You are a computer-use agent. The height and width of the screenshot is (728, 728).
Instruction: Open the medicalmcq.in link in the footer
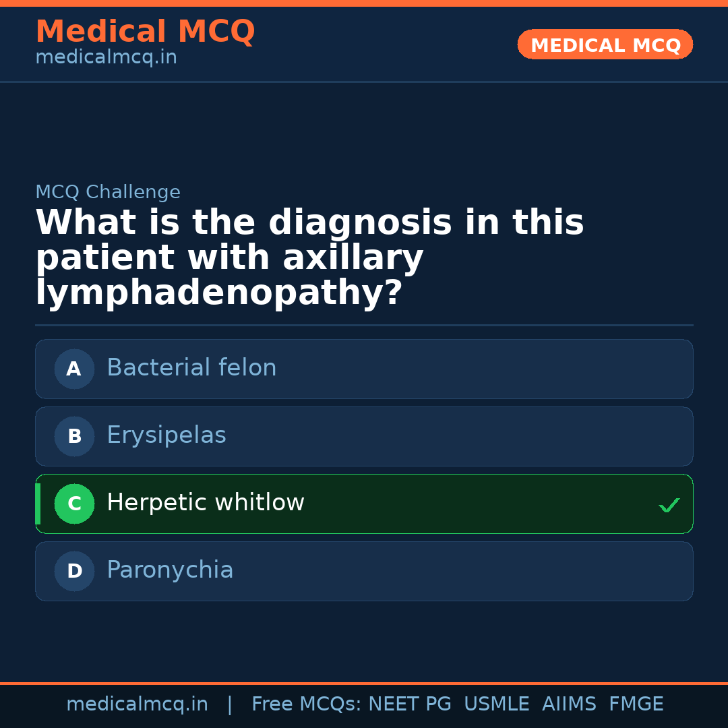137,704
